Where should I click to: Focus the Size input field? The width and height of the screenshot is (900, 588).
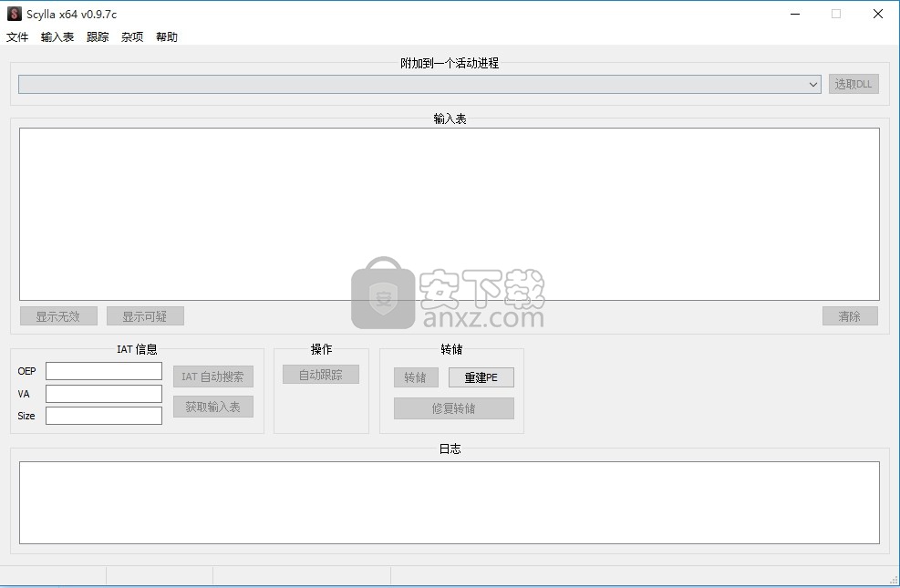click(104, 416)
